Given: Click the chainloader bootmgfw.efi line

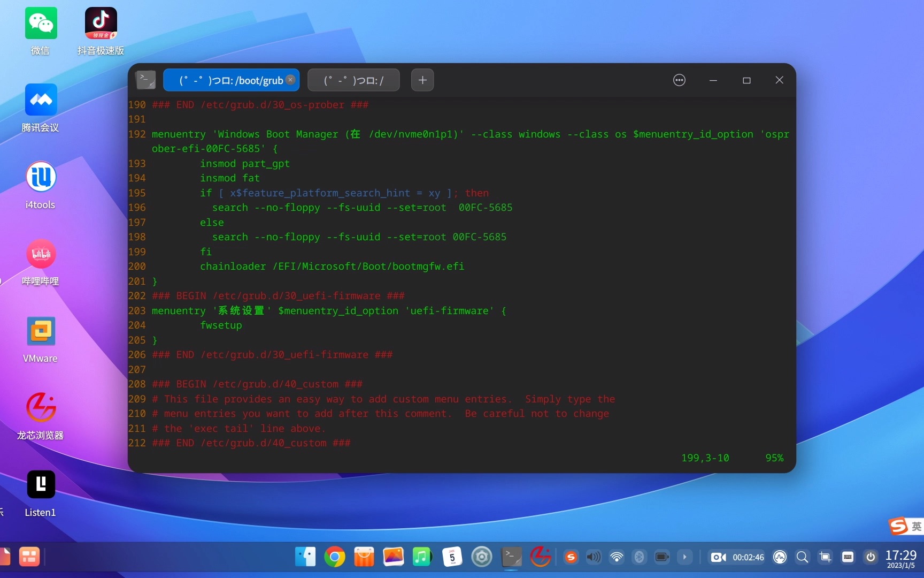Looking at the screenshot, I should point(332,266).
